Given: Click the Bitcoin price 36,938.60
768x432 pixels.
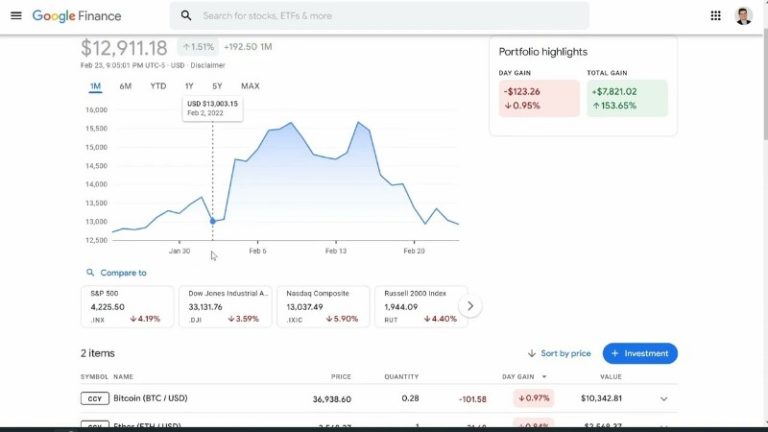Looking at the screenshot, I should point(332,399).
